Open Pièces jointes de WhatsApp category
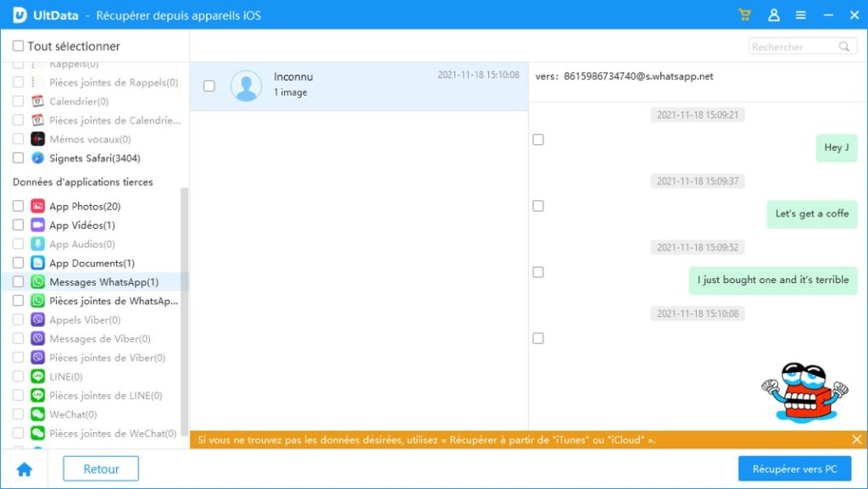 (x=114, y=301)
